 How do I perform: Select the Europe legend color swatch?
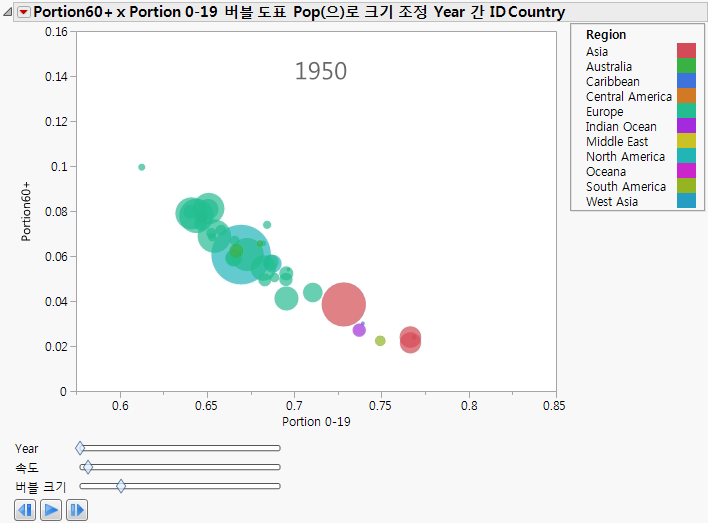point(686,111)
